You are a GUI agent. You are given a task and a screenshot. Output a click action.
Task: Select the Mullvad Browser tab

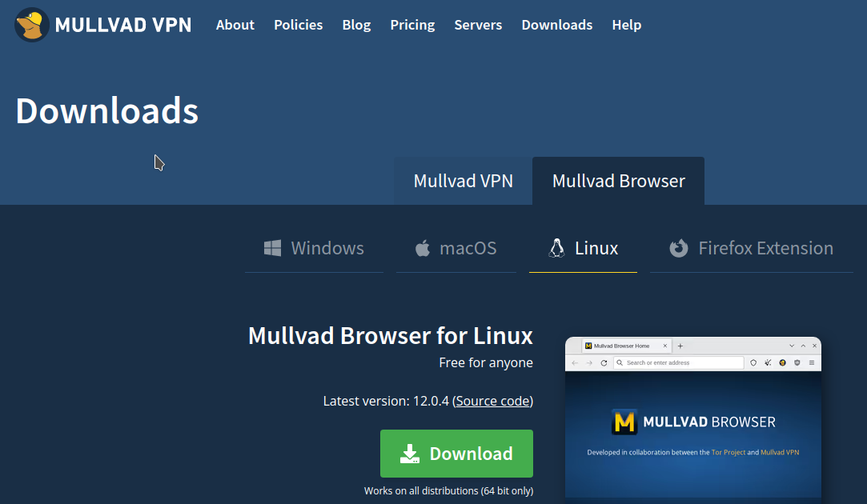pyautogui.click(x=618, y=181)
